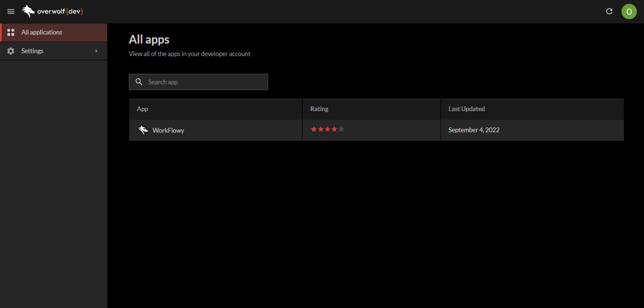Refresh the page with reload icon

point(610,11)
